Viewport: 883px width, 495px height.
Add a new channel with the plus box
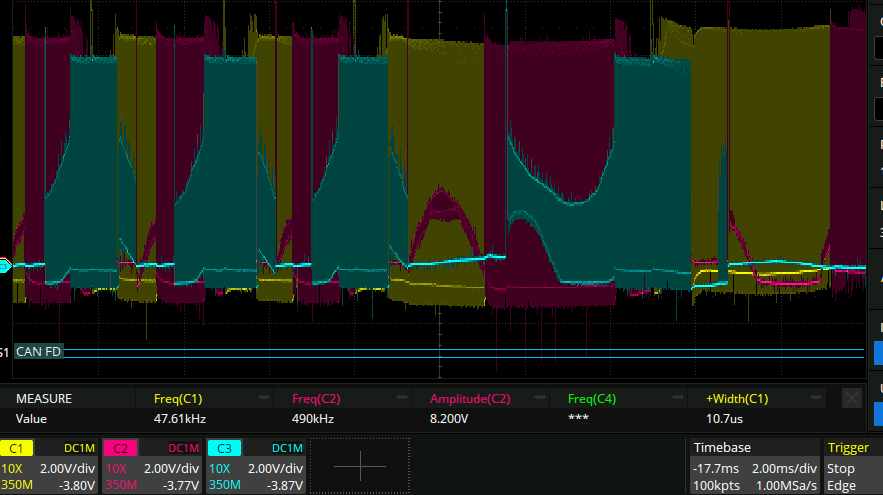[x=358, y=467]
